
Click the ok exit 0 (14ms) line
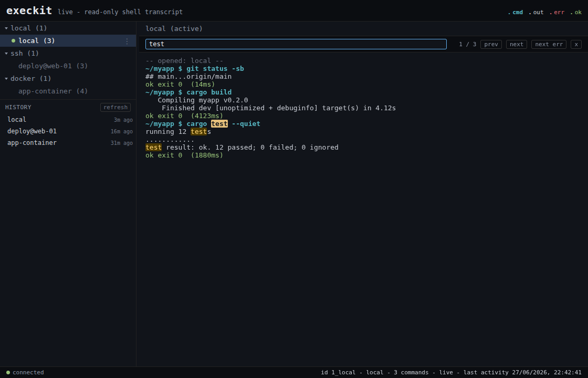pyautogui.click(x=180, y=85)
